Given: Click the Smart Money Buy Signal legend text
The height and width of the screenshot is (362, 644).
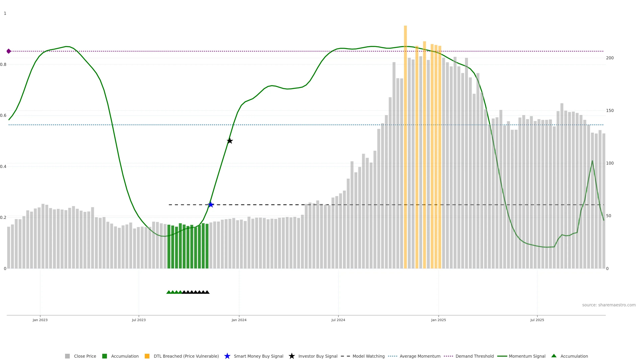Looking at the screenshot, I should (258, 356).
